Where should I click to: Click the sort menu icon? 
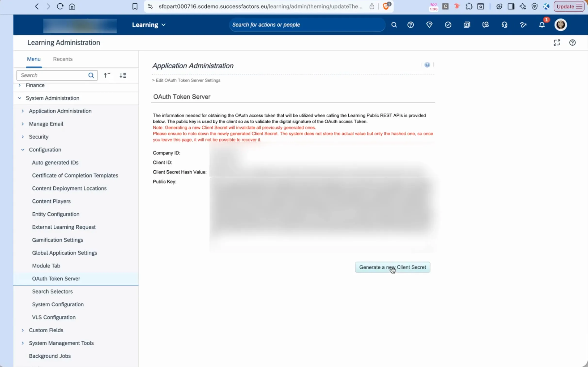[123, 75]
